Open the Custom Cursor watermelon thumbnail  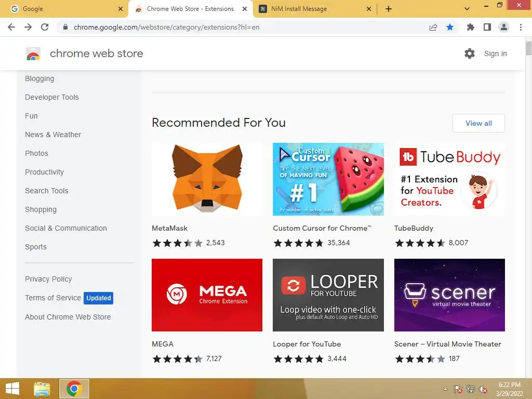pyautogui.click(x=328, y=179)
